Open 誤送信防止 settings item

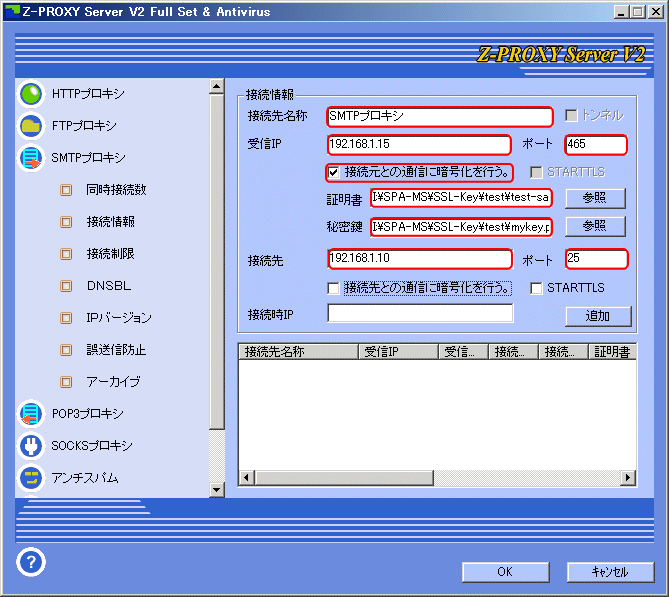tap(116, 349)
